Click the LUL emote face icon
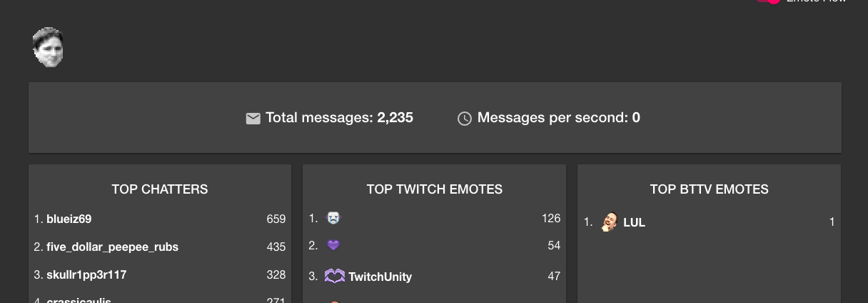Screen dimensions: 868x303 click(x=609, y=222)
